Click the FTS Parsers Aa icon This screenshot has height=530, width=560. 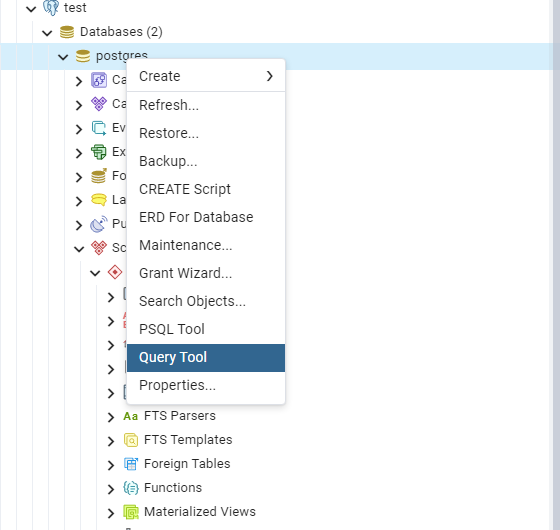pos(130,416)
